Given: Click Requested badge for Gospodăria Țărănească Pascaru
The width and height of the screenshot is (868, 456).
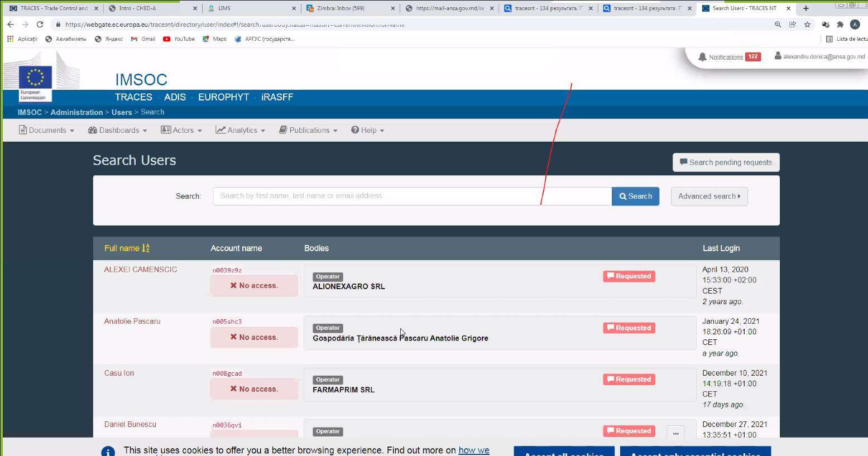Looking at the screenshot, I should (629, 328).
